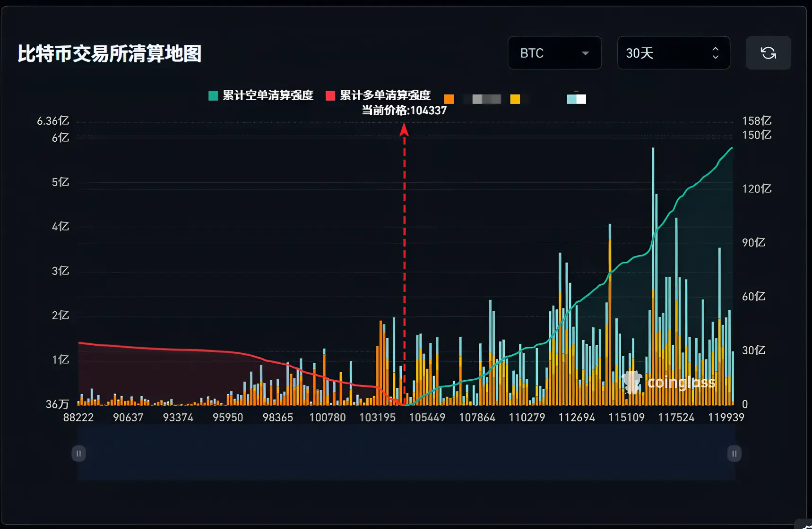This screenshot has width=812, height=529.
Task: Click the BTC dropdown arrow
Action: tap(585, 53)
